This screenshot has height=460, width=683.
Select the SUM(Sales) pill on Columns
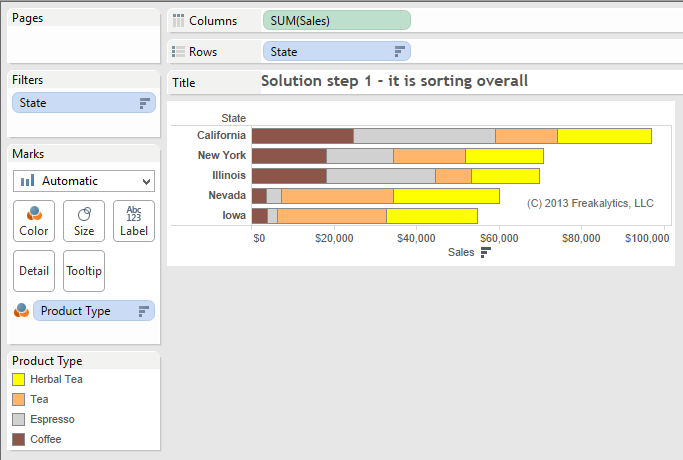tap(336, 20)
